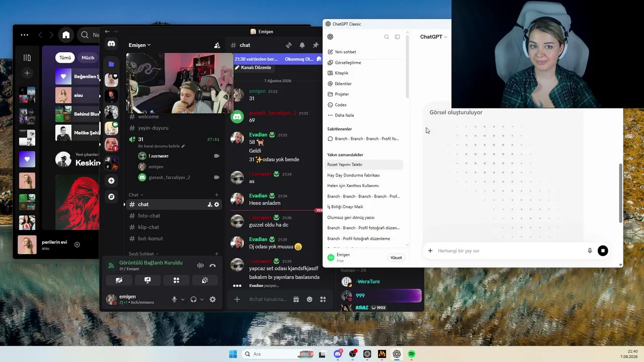The image size is (644, 362).
Task: Open chat channel settings gear
Action: pos(217,205)
